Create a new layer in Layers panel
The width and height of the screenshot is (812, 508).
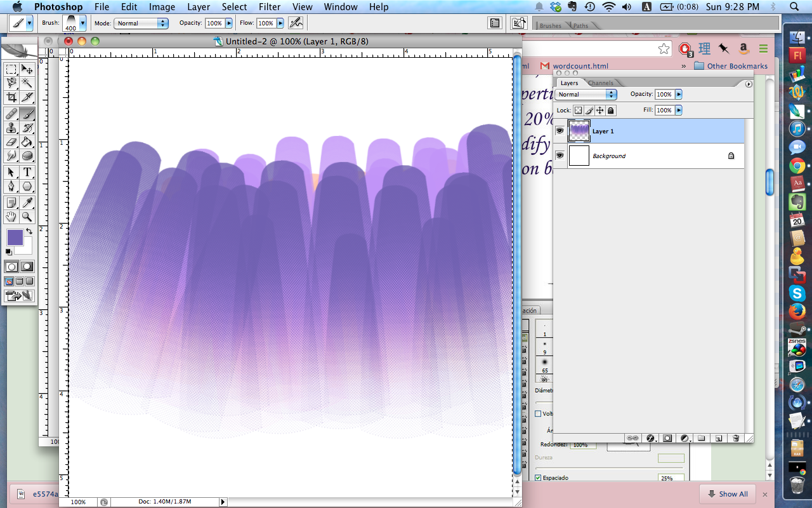coord(719,438)
